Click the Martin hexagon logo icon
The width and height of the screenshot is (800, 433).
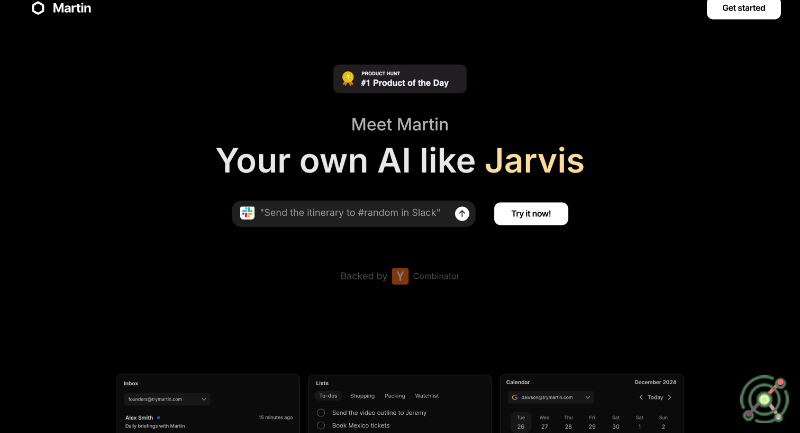click(38, 8)
